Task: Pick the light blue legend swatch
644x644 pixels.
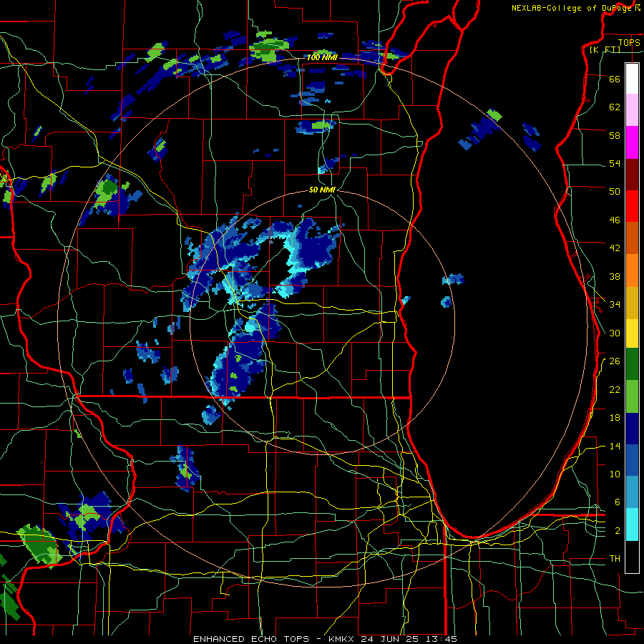Action: pos(632,492)
